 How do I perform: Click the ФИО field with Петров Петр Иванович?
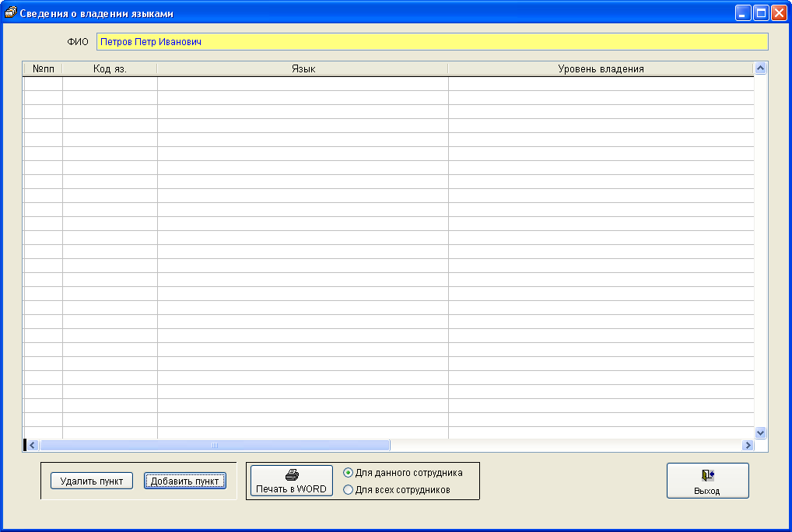click(433, 42)
